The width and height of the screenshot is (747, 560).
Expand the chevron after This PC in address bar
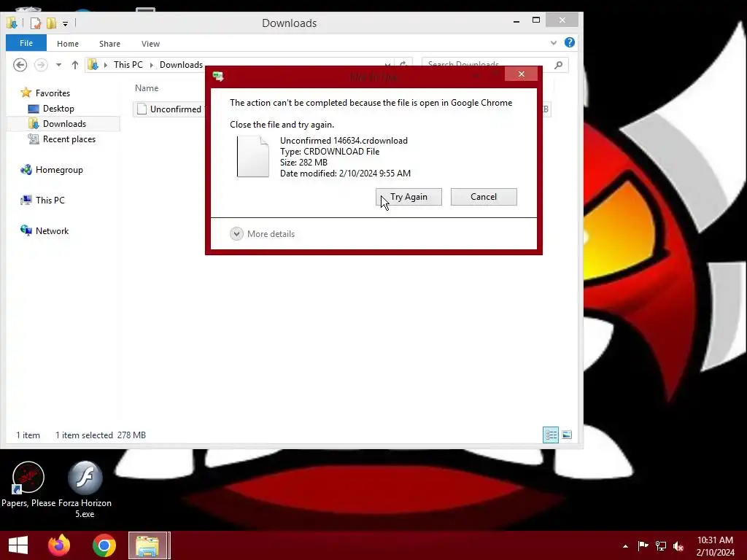[x=152, y=65]
